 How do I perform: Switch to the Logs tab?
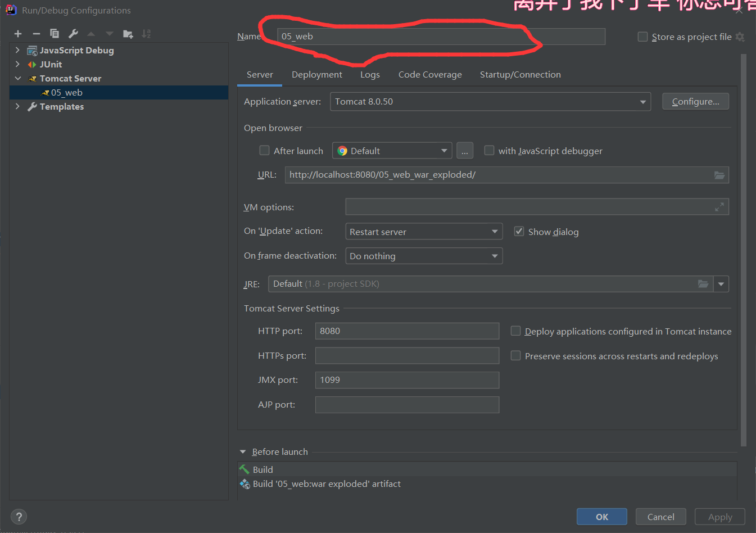pos(370,75)
